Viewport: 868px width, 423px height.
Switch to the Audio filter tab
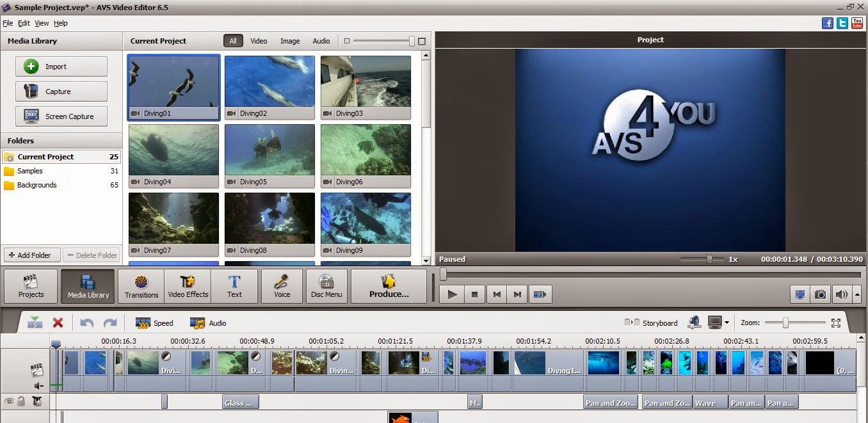[321, 40]
